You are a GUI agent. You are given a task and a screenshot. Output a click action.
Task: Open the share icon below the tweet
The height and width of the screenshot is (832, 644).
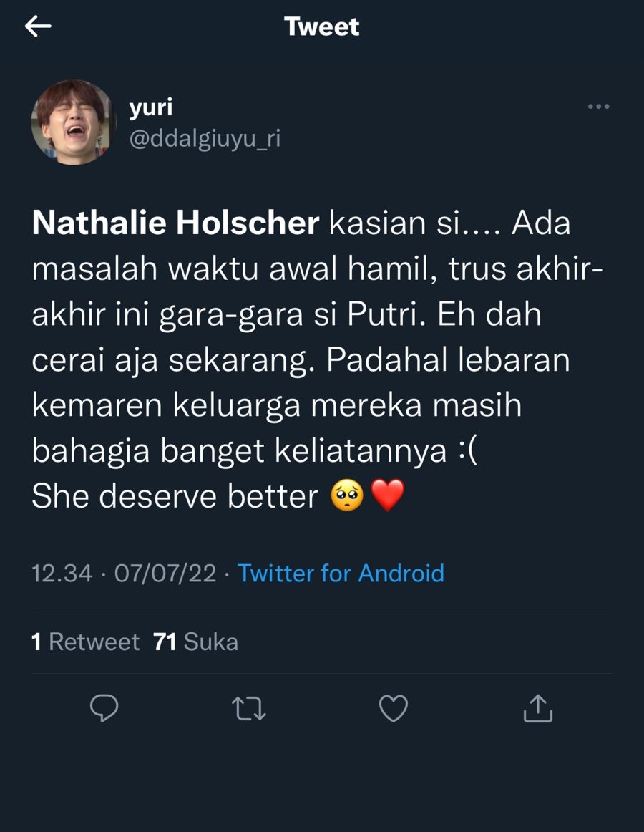(538, 708)
